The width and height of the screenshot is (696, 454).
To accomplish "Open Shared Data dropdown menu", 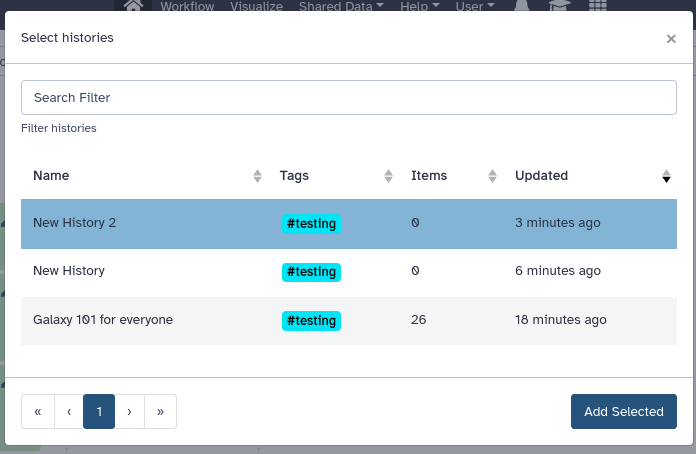I will [341, 6].
